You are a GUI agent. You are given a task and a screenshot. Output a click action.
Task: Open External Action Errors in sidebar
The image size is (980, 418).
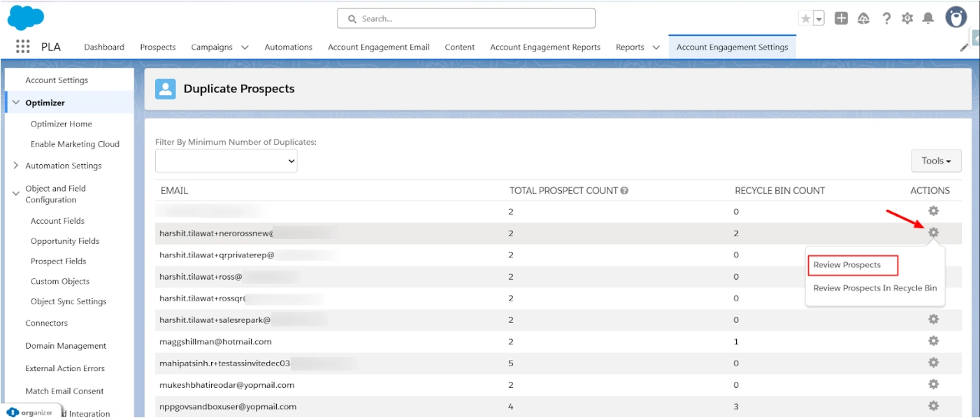(65, 368)
